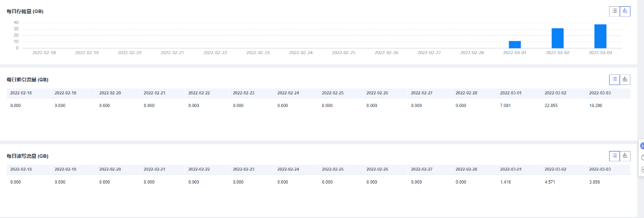
Task: Click 2022-02-18 column header in 每日读写流量 table
Action: tap(21, 169)
